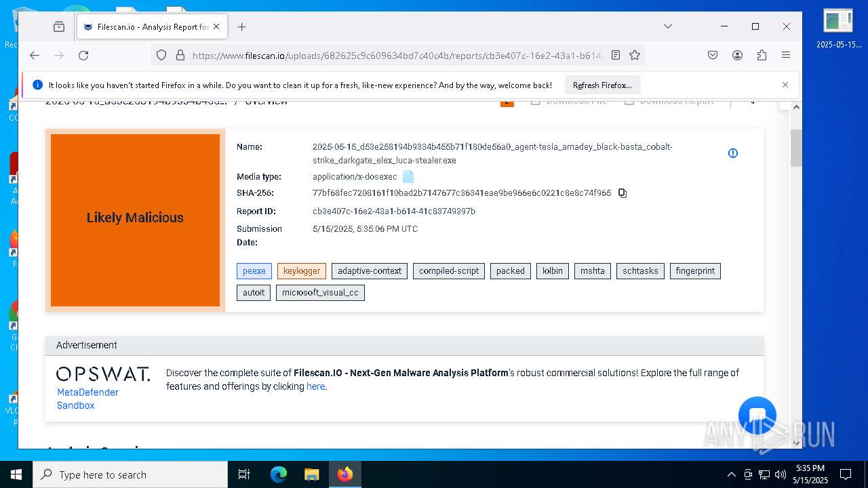The height and width of the screenshot is (488, 868).
Task: Click the info icon in notification bar
Action: click(x=37, y=85)
